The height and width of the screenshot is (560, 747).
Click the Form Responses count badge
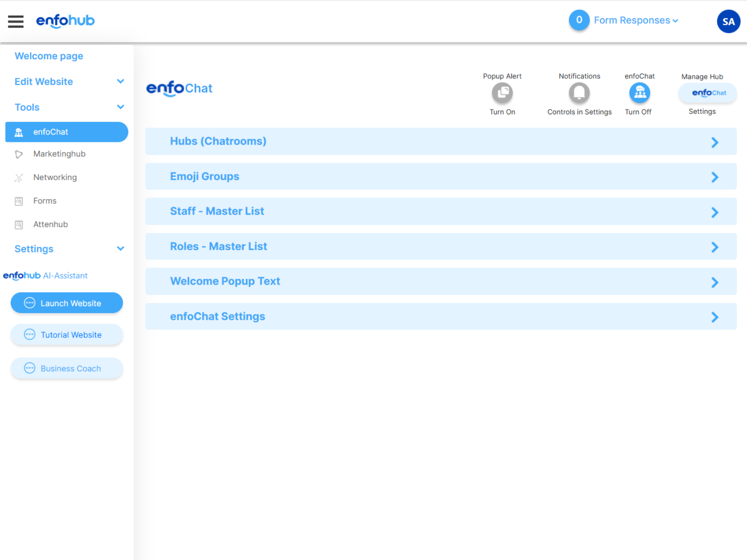(579, 20)
